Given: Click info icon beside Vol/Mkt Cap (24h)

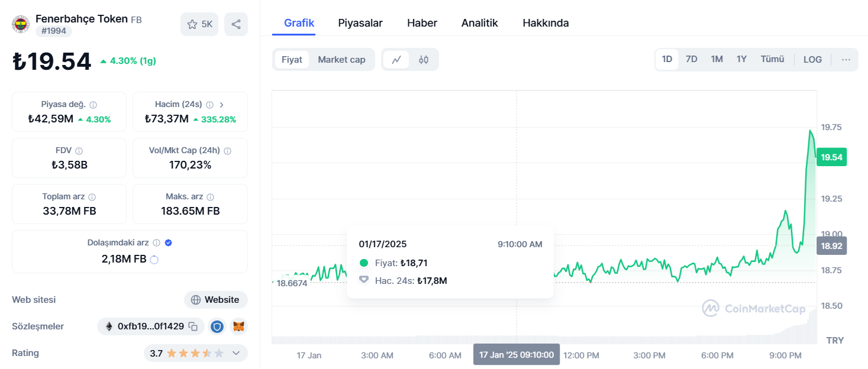Looking at the screenshot, I should point(228,151).
